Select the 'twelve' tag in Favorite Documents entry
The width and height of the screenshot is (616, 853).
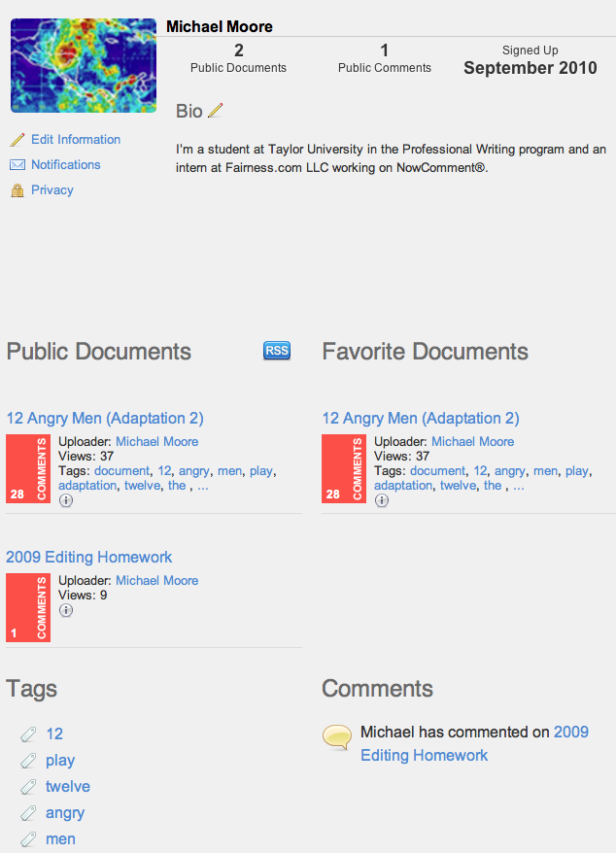click(459, 485)
